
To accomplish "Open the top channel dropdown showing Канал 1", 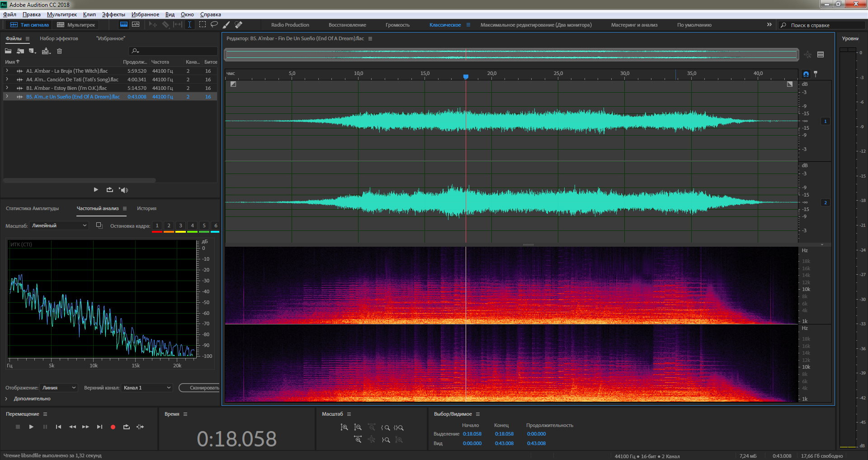I will click(147, 388).
